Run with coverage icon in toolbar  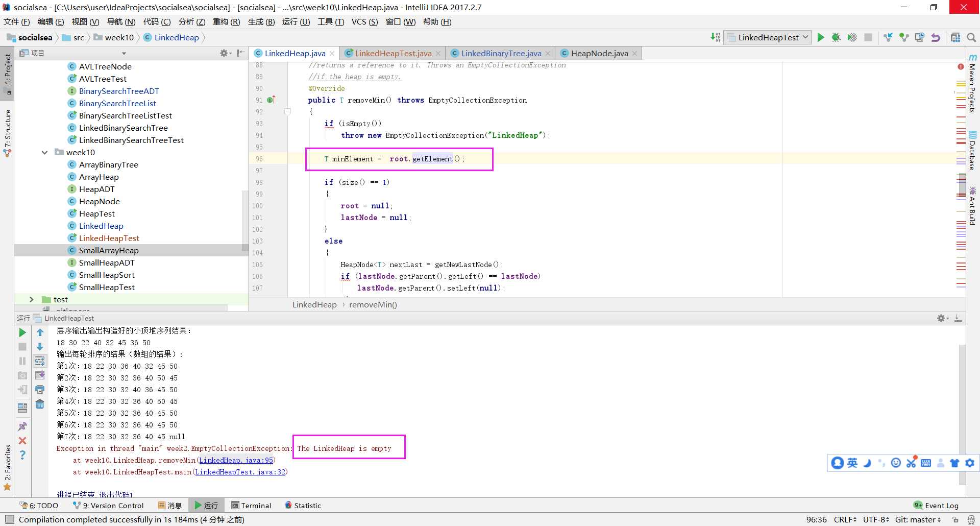pos(852,37)
